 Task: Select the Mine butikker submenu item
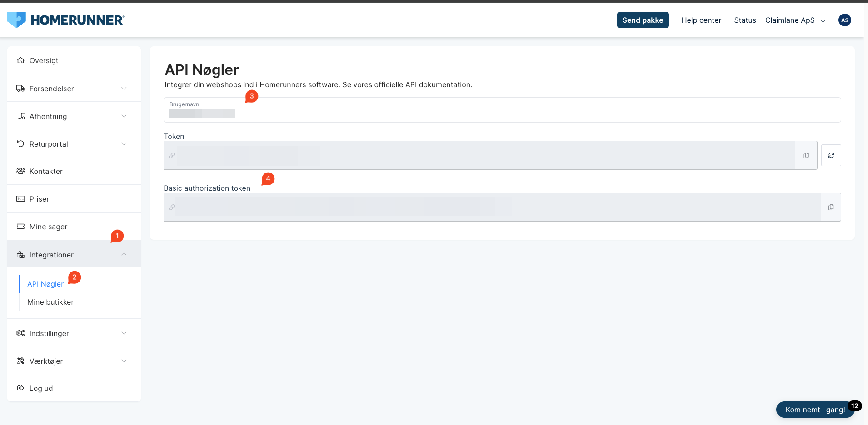point(50,302)
